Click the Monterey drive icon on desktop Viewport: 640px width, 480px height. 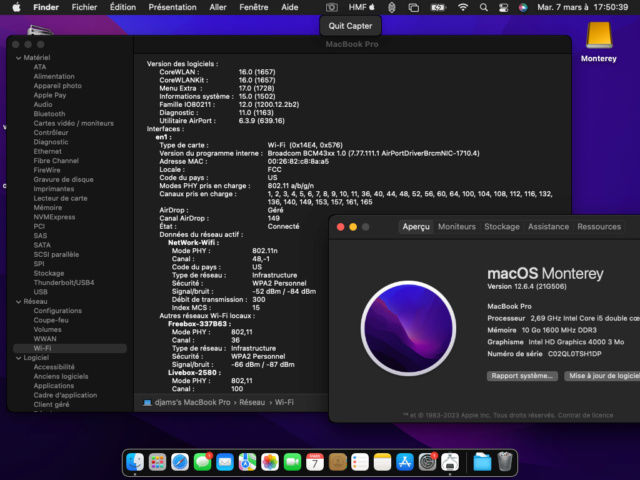click(599, 36)
